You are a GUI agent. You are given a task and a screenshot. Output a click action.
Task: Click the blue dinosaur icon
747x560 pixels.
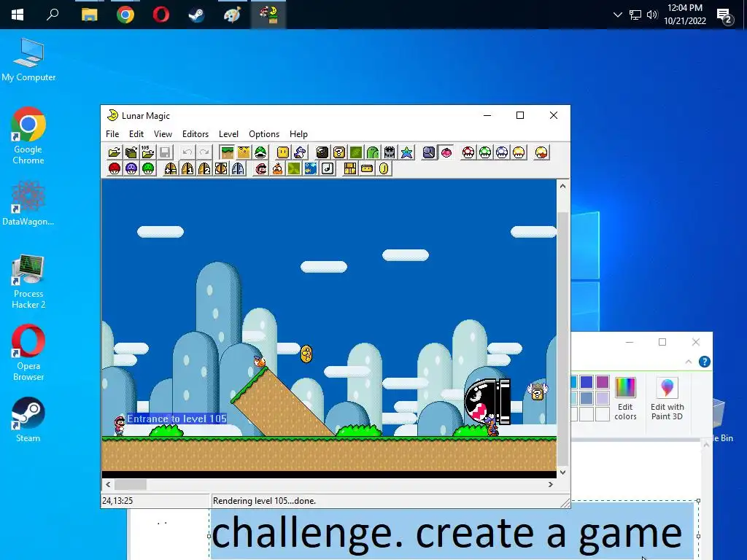300,152
